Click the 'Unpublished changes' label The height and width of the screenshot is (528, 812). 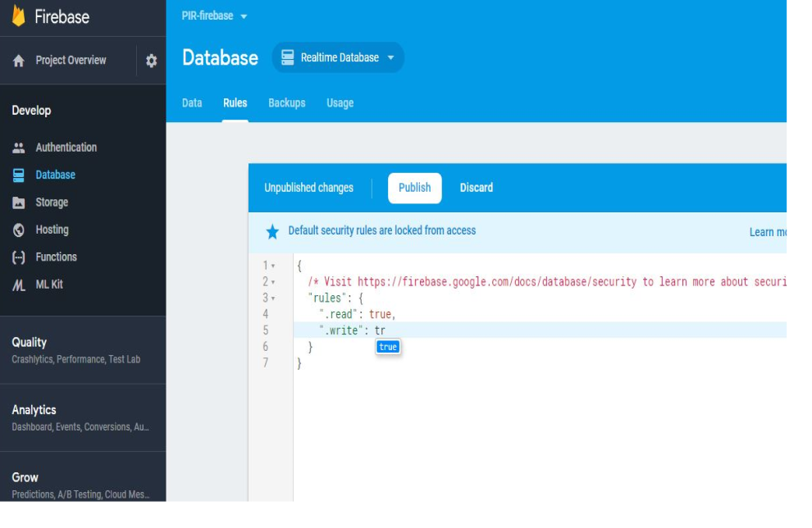(308, 188)
